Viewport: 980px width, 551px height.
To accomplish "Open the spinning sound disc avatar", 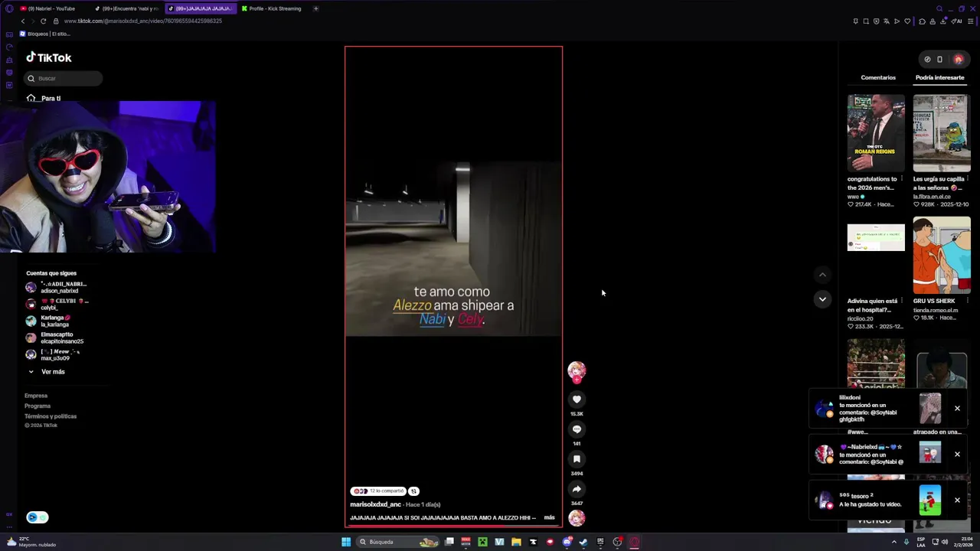I will tap(577, 518).
